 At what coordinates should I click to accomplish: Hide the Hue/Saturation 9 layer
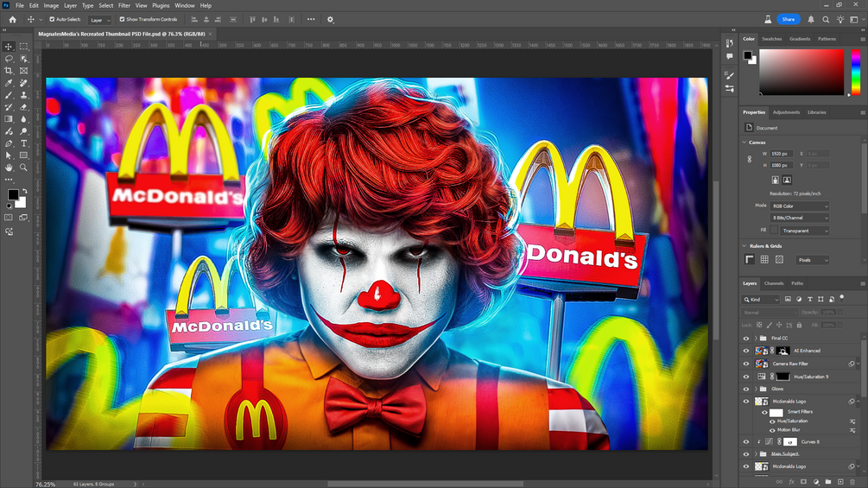(745, 377)
